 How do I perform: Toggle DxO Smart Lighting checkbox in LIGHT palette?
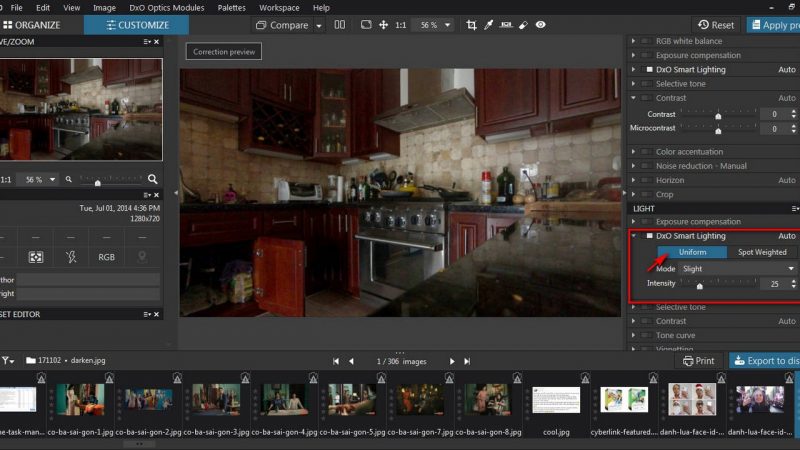[649, 236]
